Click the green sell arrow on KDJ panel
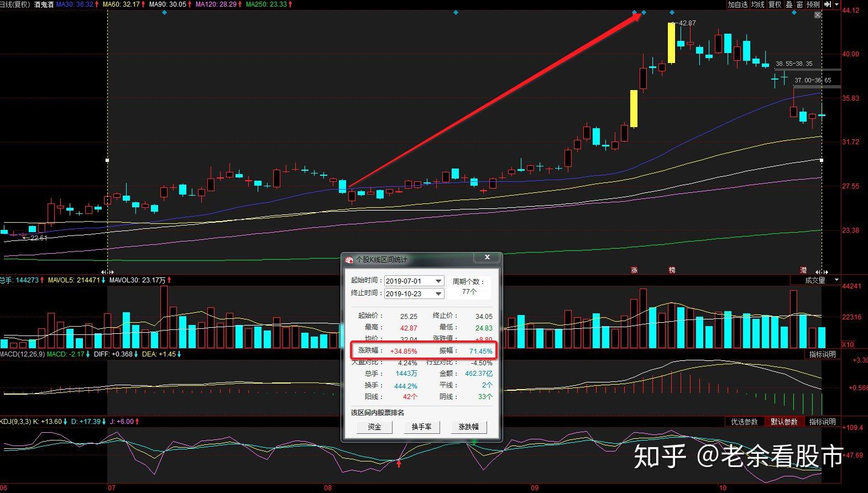868x493 pixels. [474, 442]
